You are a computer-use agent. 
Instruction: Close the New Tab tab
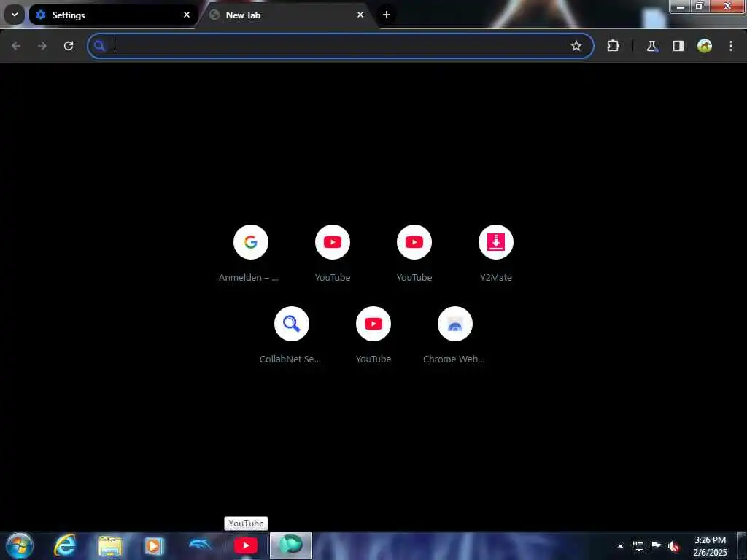pyautogui.click(x=360, y=15)
